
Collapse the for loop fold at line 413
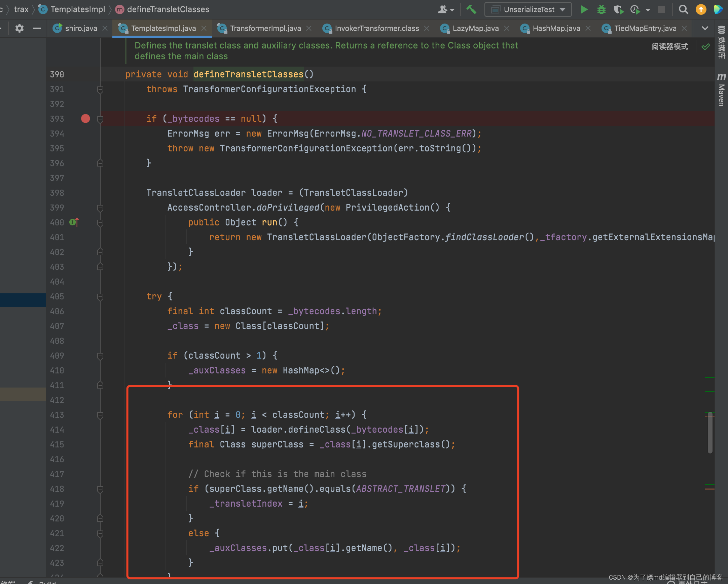coord(100,415)
